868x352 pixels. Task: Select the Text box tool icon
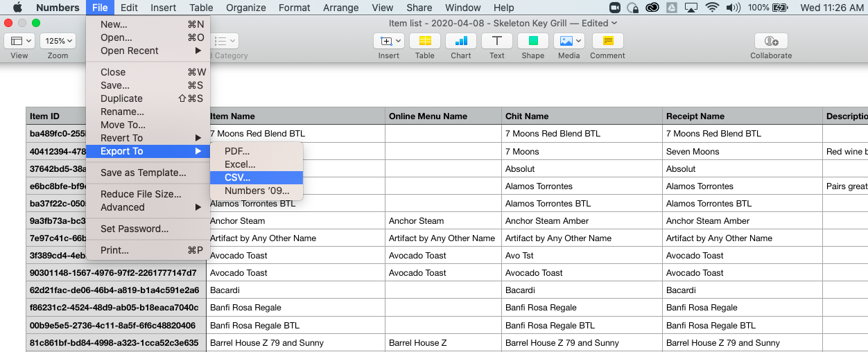click(x=496, y=42)
